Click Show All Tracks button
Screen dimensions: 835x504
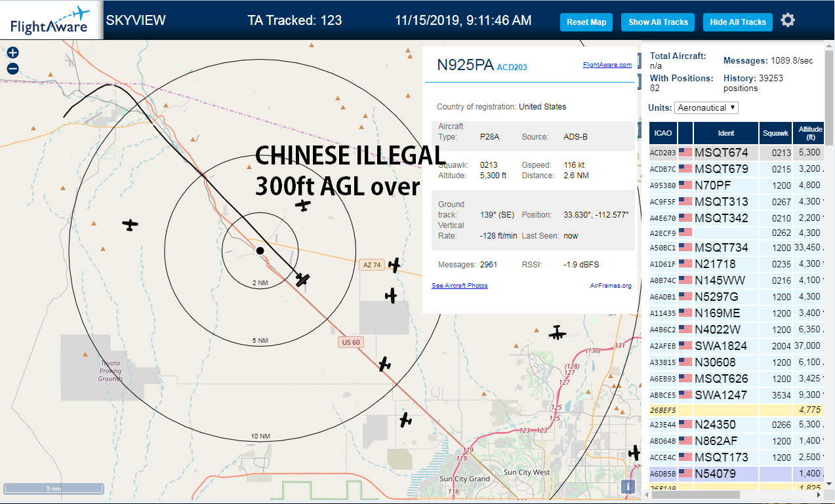[658, 22]
